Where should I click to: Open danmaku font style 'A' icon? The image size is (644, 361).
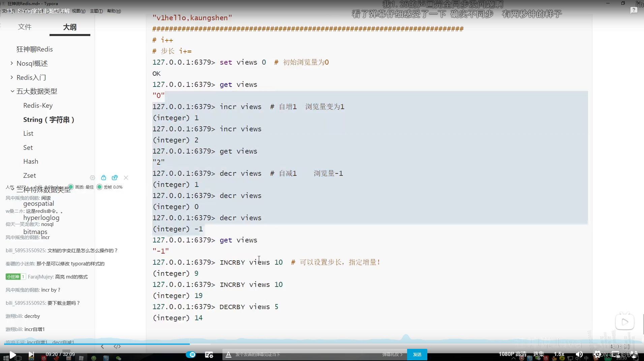[x=228, y=355]
